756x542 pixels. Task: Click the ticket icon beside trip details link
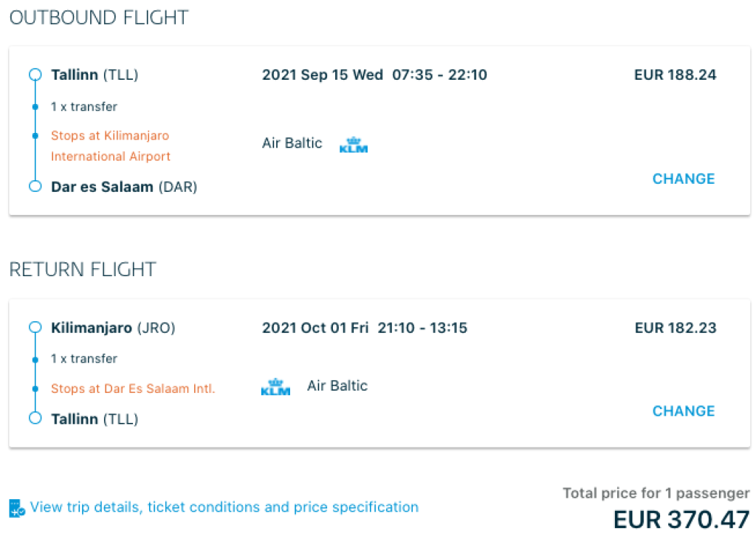click(17, 508)
